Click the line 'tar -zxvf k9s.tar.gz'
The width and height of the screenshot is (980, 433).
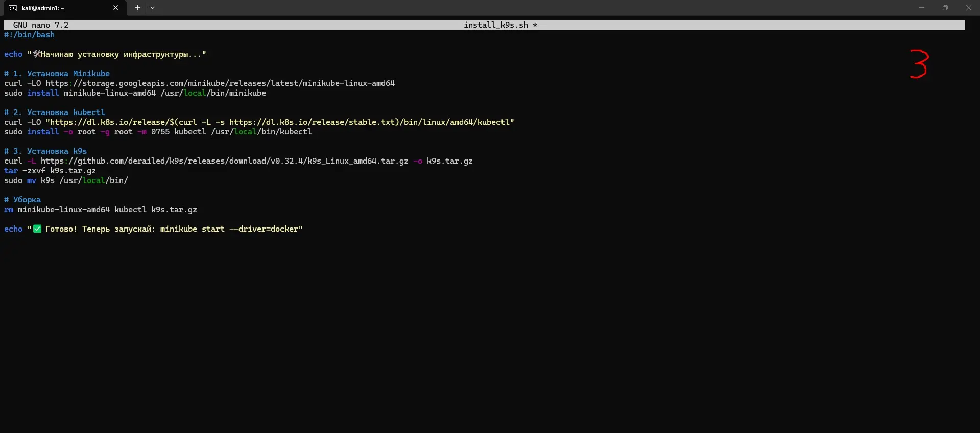[50, 171]
